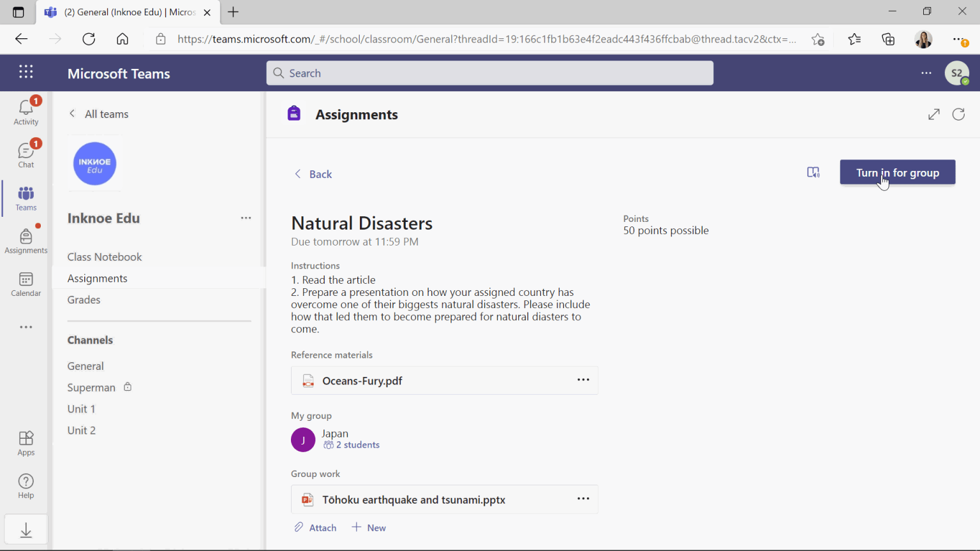Open the Apps section in sidebar
The height and width of the screenshot is (551, 980).
(26, 441)
